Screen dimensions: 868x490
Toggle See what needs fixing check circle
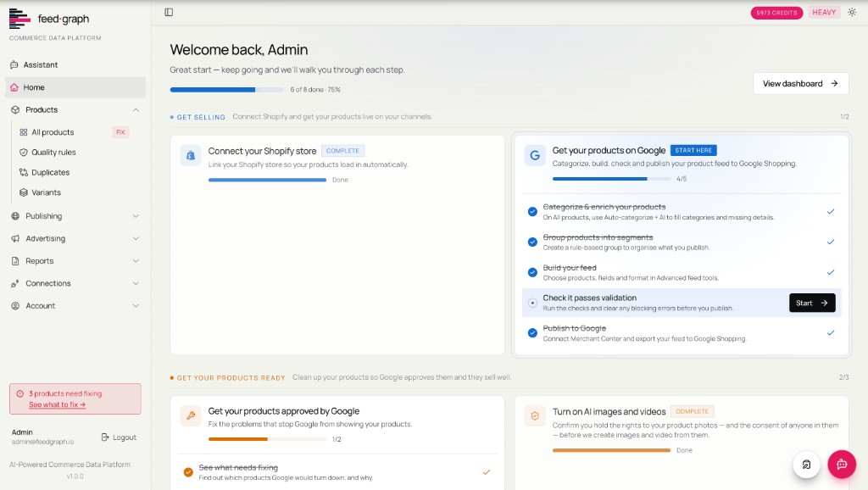click(188, 472)
